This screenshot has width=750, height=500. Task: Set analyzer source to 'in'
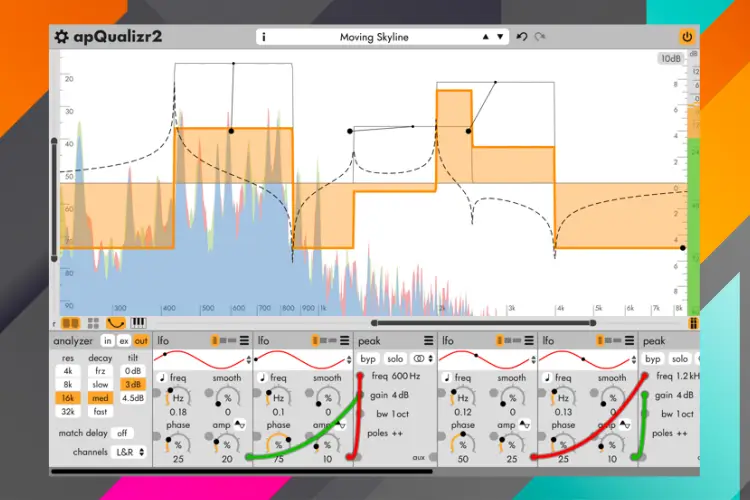[108, 341]
